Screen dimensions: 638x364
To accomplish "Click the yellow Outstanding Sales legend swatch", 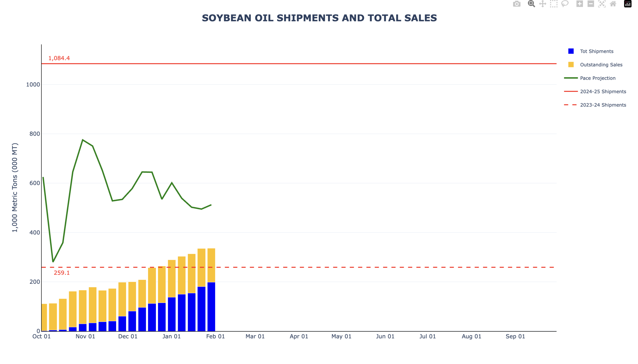I will pyautogui.click(x=571, y=65).
